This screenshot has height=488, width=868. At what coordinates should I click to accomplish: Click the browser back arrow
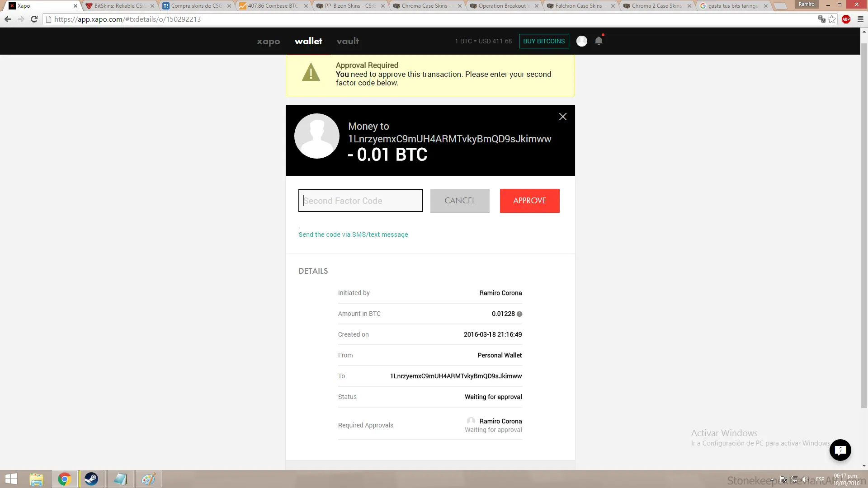coord(8,19)
